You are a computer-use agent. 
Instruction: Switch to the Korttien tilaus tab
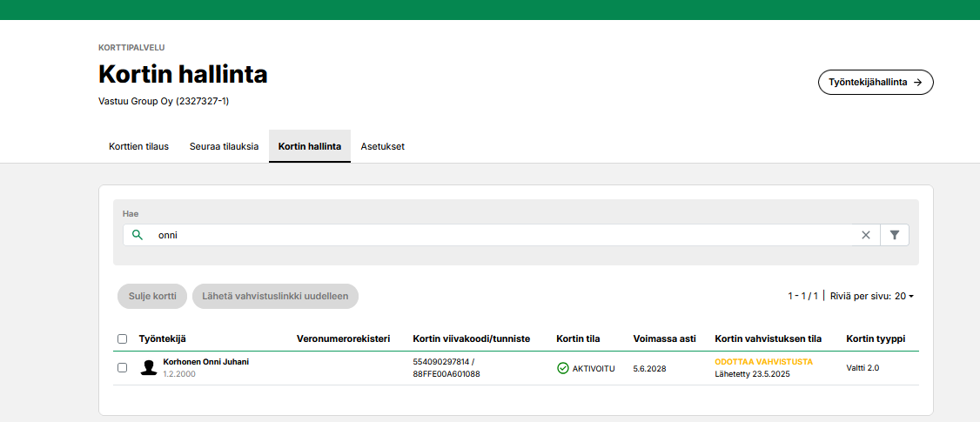pos(138,146)
